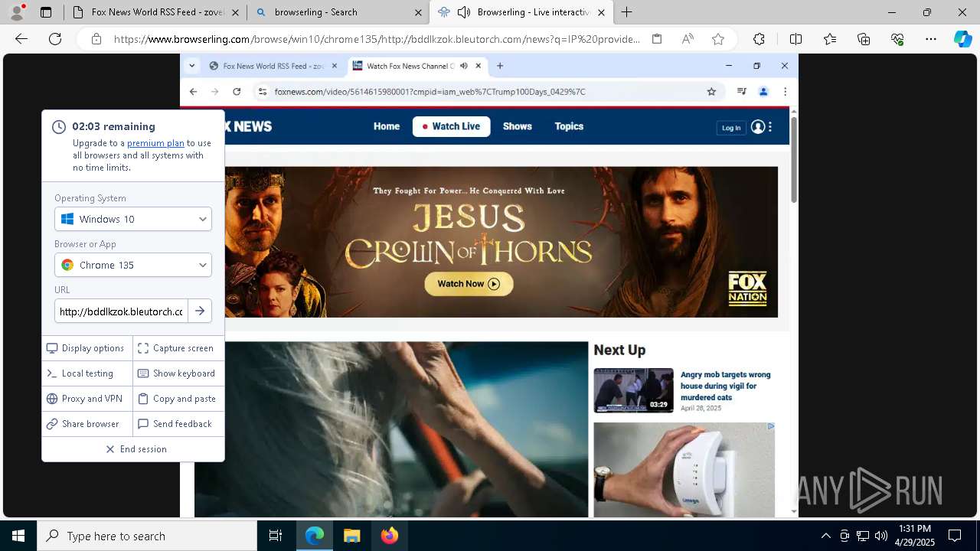View site information lock icon in Edge
The image size is (980, 551).
96,39
